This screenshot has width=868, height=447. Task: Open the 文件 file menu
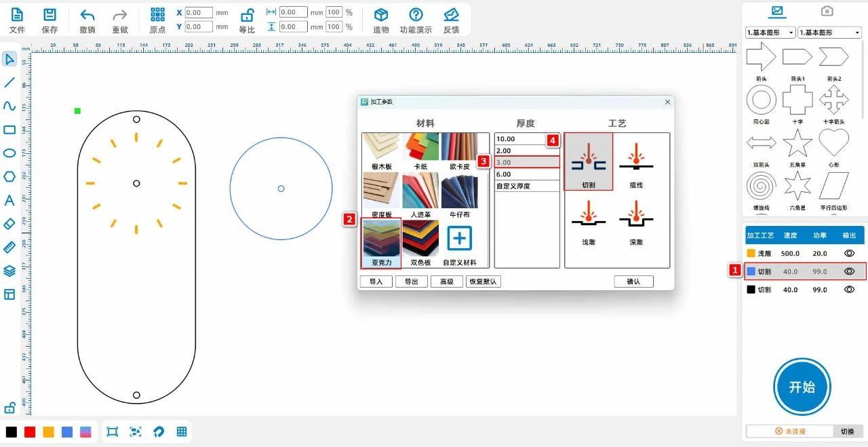click(x=17, y=16)
